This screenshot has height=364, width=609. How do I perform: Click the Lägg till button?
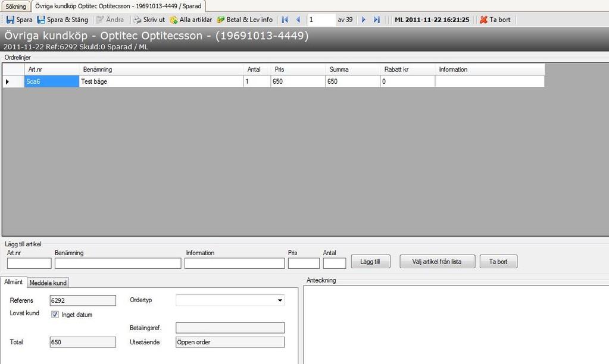tap(370, 262)
